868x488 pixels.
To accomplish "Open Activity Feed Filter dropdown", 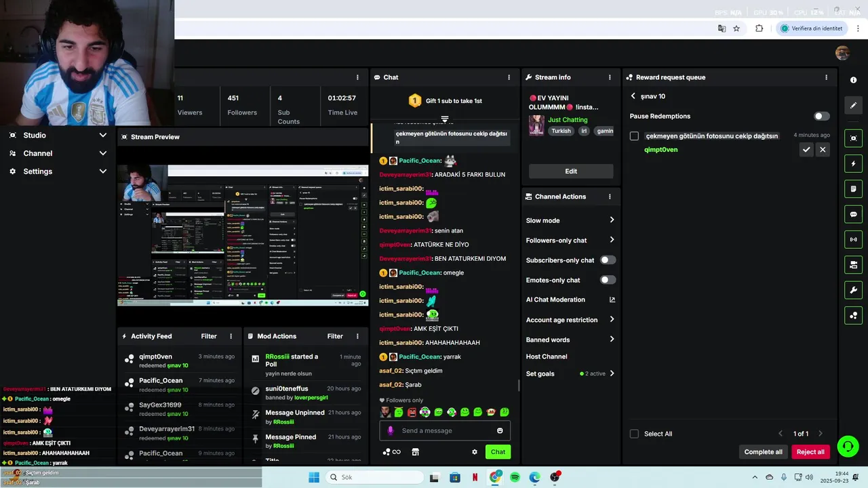I will point(209,336).
